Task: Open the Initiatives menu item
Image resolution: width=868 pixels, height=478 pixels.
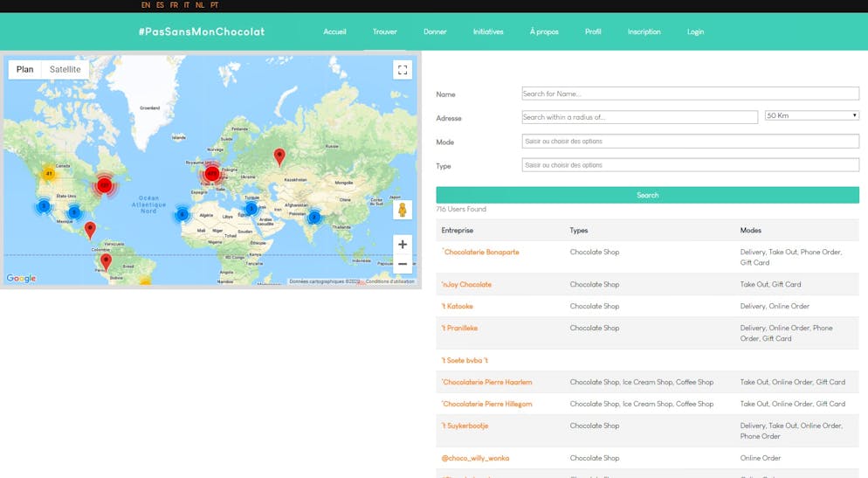Action: coord(488,31)
